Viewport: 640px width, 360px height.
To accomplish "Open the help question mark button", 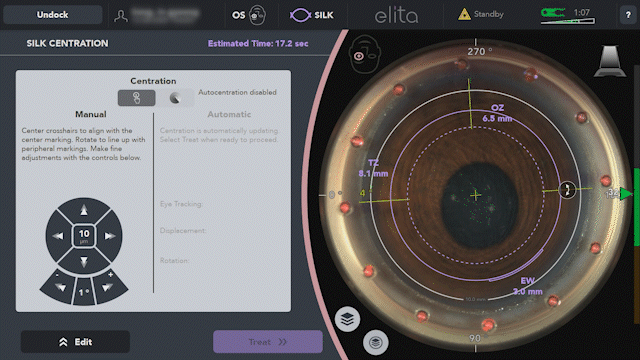I will (x=628, y=15).
